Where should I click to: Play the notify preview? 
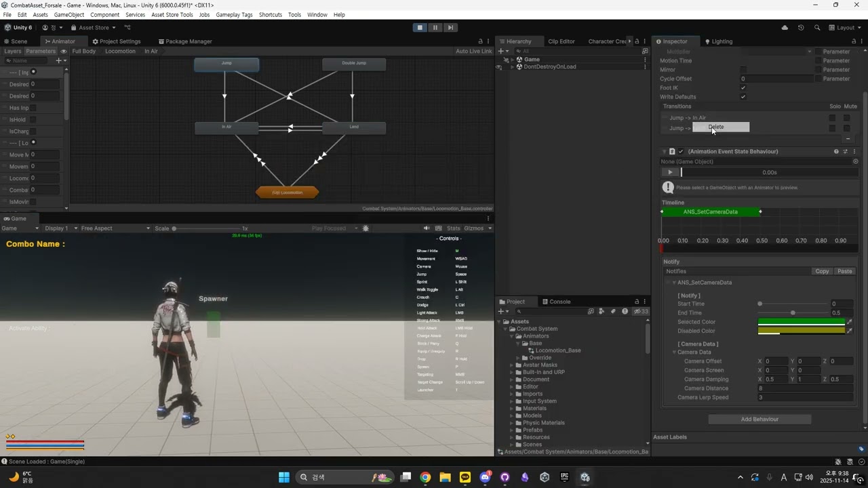pyautogui.click(x=671, y=172)
